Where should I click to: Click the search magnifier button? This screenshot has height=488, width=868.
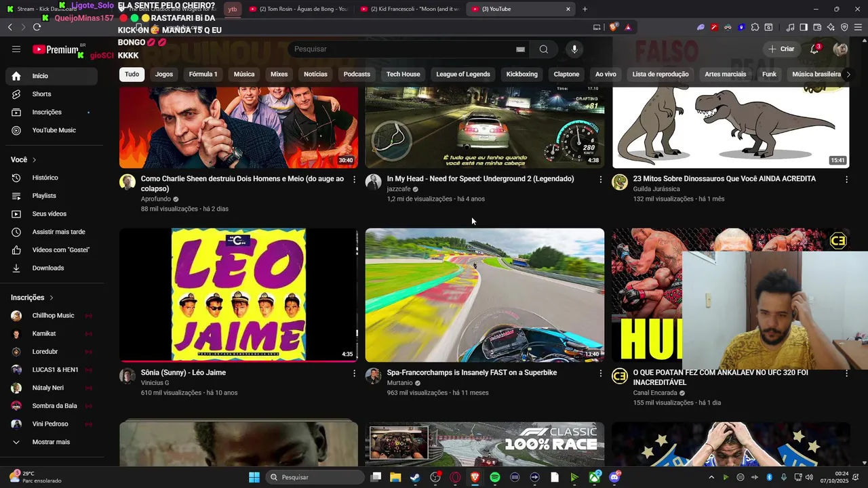(543, 49)
